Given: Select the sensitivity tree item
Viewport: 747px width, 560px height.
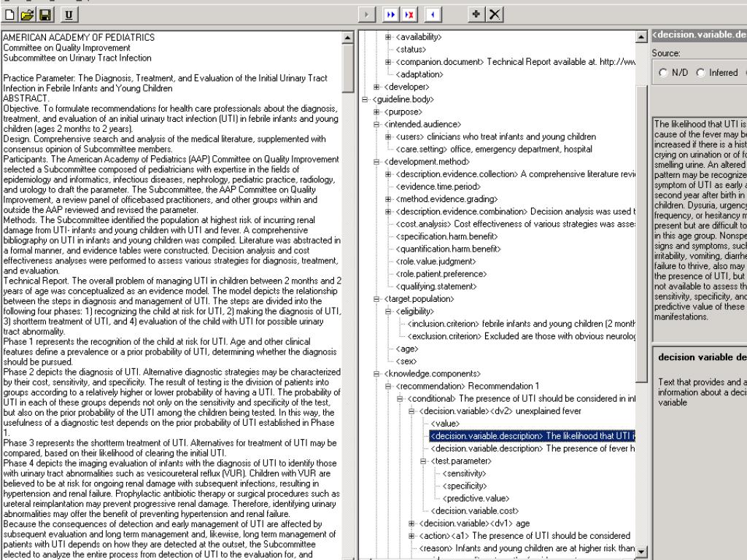Looking at the screenshot, I should [x=464, y=473].
